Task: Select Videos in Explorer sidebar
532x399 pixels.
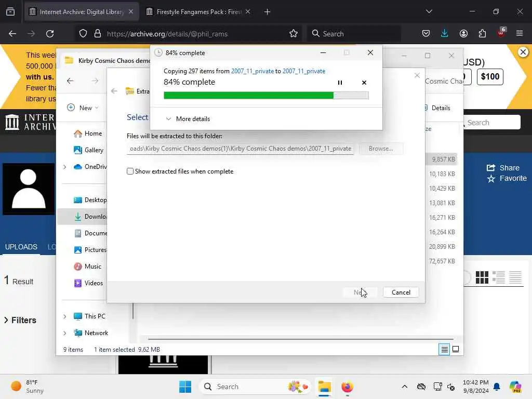Action: coord(88,283)
